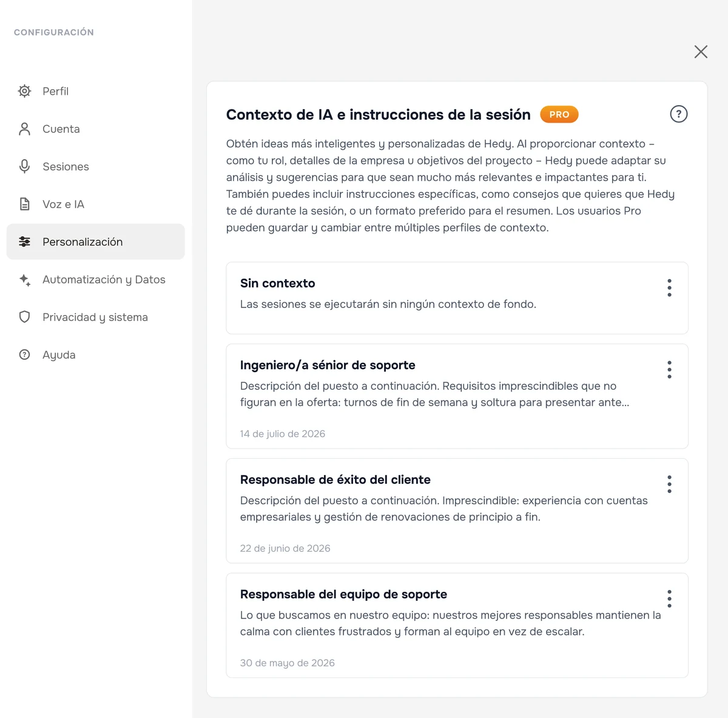728x718 pixels.
Task: Select Responsable del equipo de soporte title
Action: [x=343, y=595]
